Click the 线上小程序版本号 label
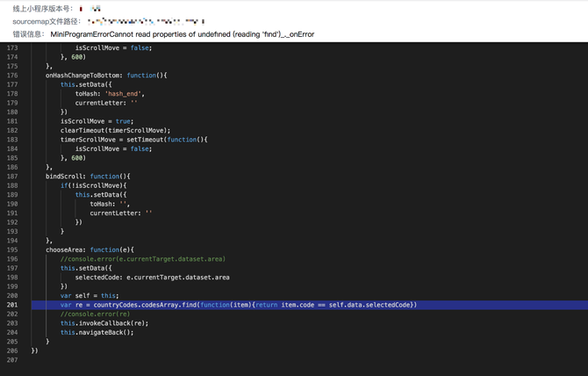 click(x=42, y=8)
